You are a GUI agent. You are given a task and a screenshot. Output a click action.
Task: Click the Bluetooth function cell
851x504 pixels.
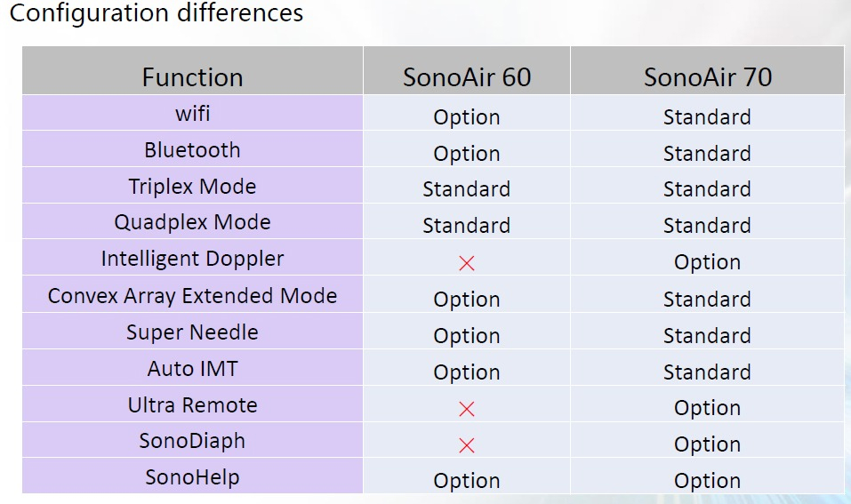coord(192,149)
